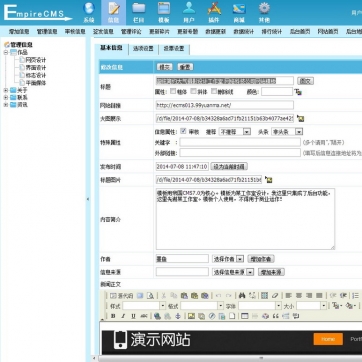362x362 pixels.
Task: Click the file picker icon beside 大图展示 field
Action: 301,118
